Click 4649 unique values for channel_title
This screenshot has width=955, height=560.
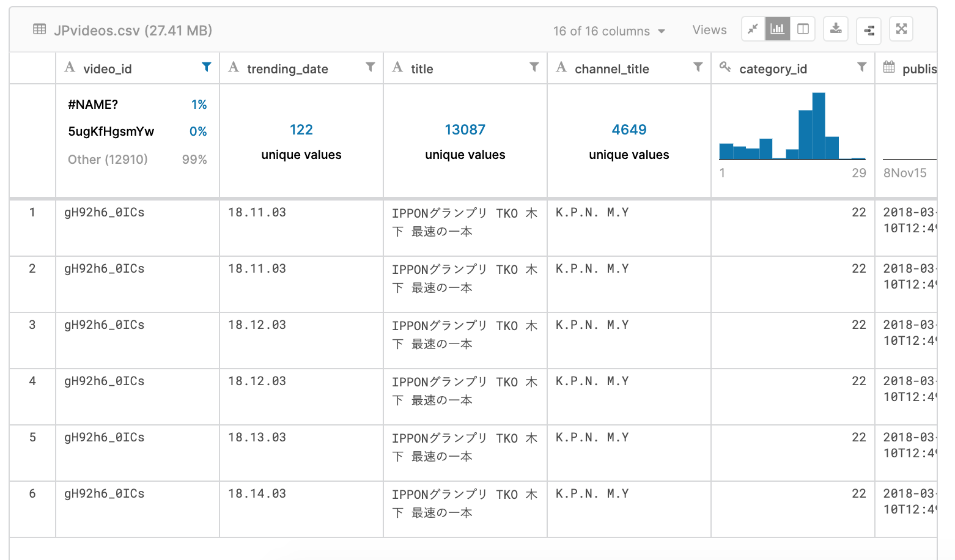(629, 141)
